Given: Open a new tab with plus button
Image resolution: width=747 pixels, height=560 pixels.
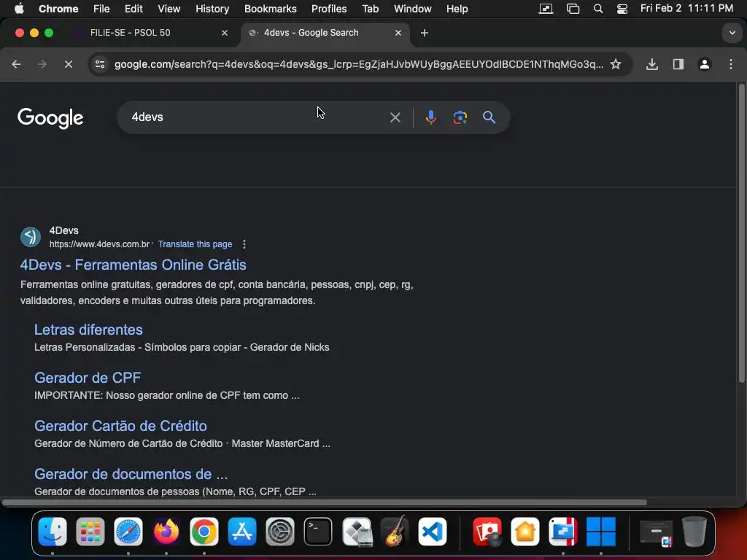Looking at the screenshot, I should tap(424, 33).
